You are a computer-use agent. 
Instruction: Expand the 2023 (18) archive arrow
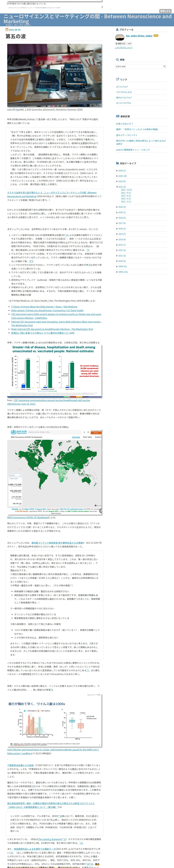click(x=117, y=176)
